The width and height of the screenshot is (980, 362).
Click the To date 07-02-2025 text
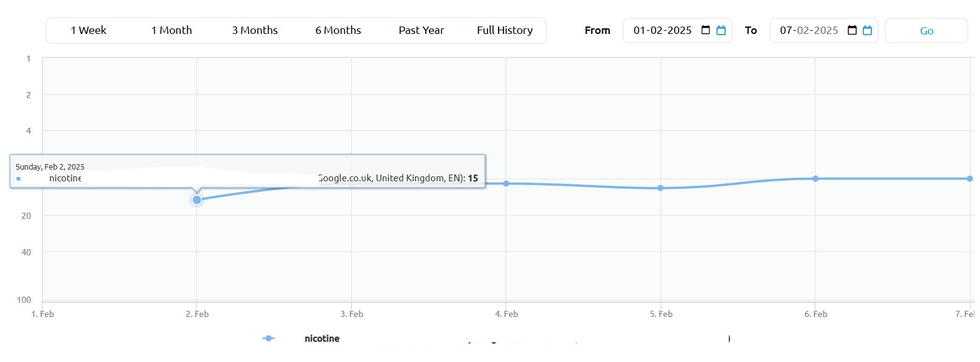pos(808,30)
